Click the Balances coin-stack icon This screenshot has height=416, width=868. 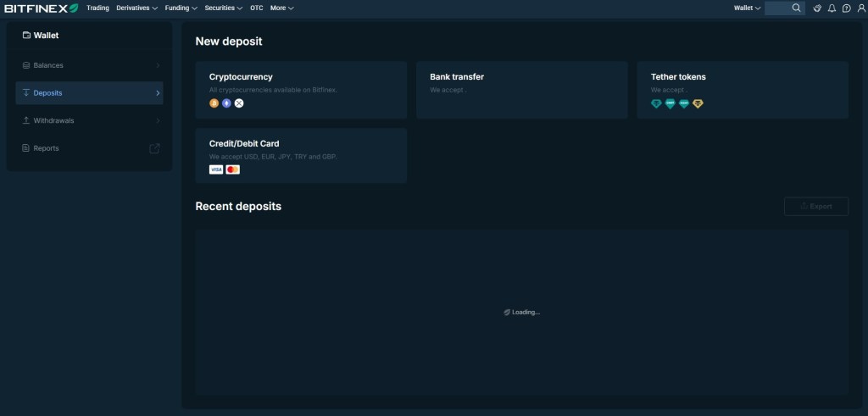pos(26,65)
